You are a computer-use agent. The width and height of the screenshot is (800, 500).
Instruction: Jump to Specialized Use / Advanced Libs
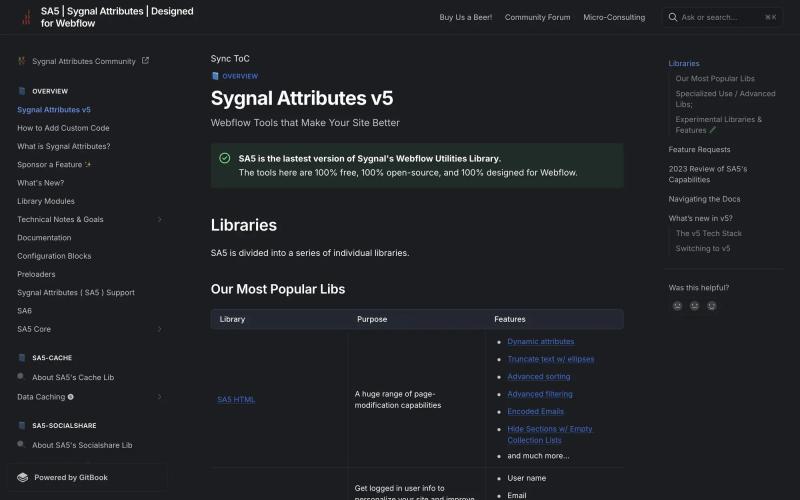tap(726, 99)
